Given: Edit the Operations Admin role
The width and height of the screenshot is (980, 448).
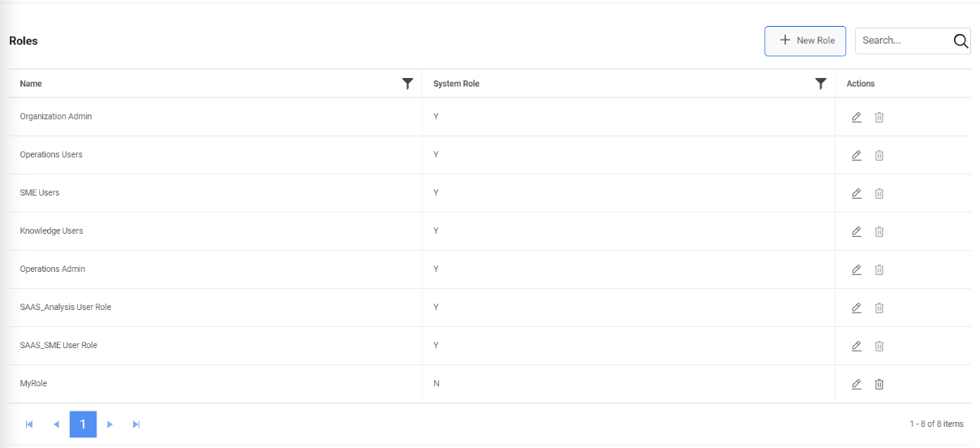Looking at the screenshot, I should [x=856, y=269].
